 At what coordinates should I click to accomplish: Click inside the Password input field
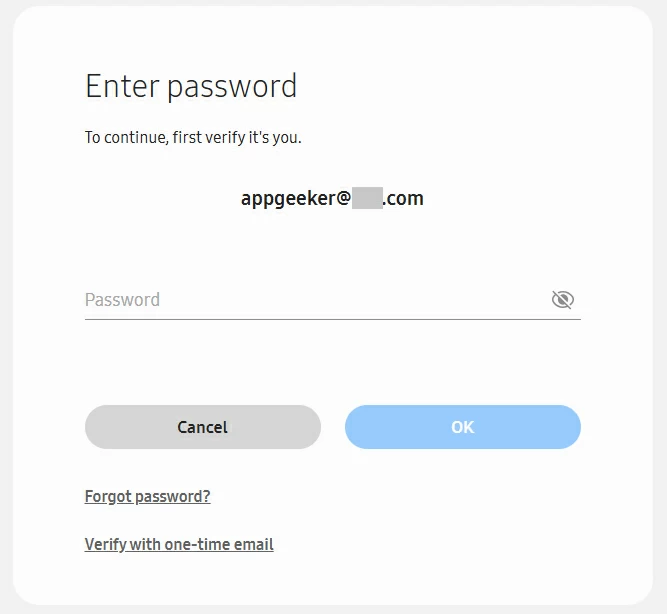pos(310,300)
